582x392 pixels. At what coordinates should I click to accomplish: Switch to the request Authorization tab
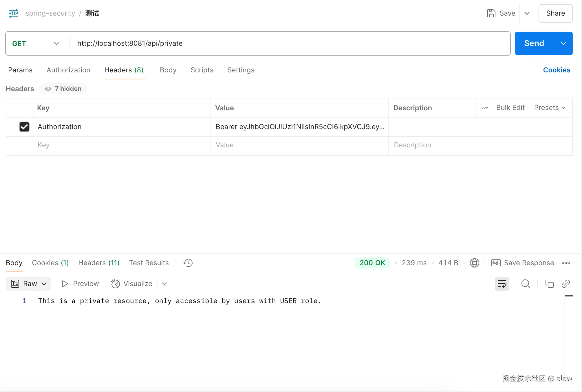(x=68, y=70)
